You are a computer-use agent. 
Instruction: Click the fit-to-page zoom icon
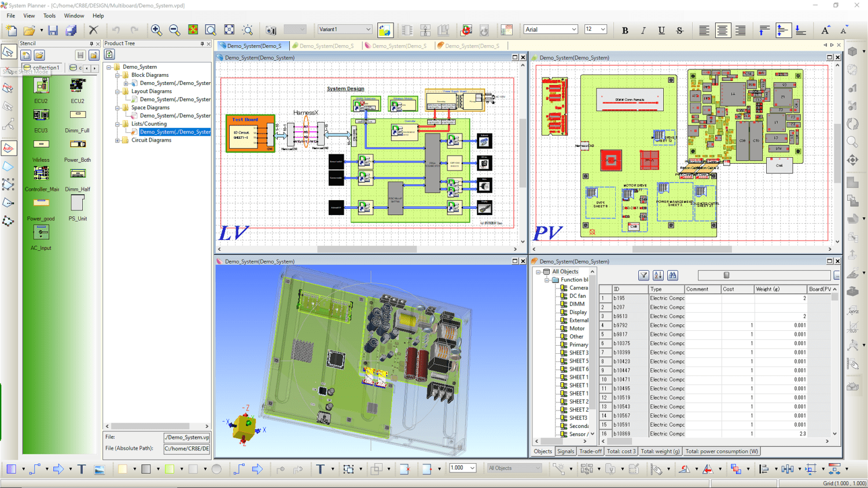pos(229,29)
